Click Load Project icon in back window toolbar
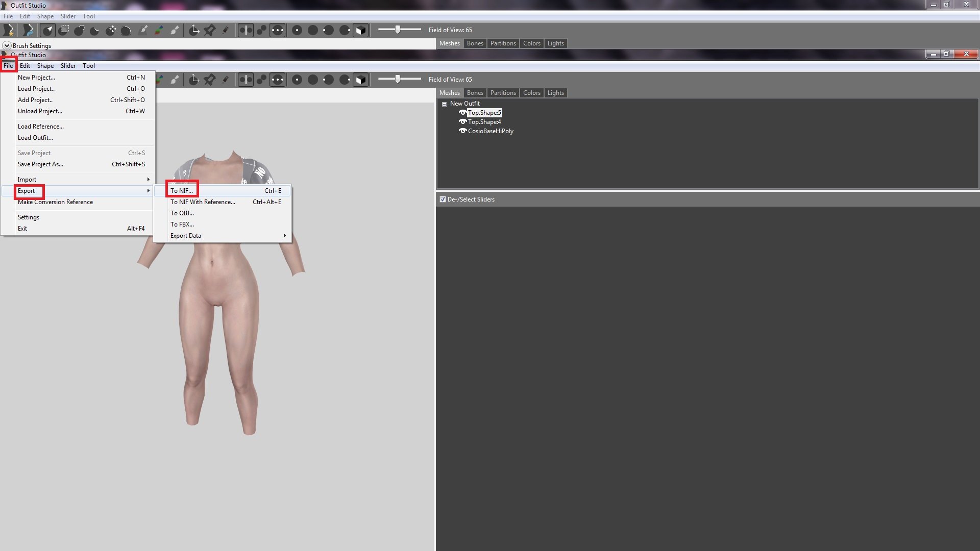The height and width of the screenshot is (551, 980). click(28, 30)
